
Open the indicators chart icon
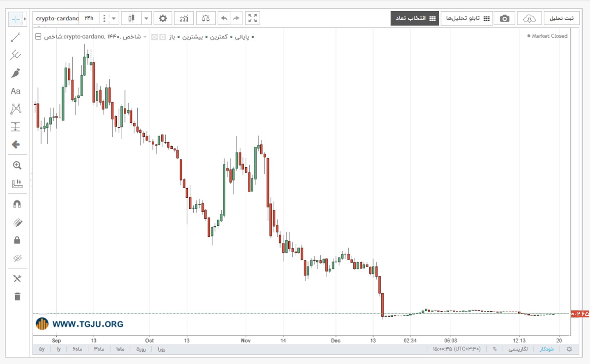[184, 18]
